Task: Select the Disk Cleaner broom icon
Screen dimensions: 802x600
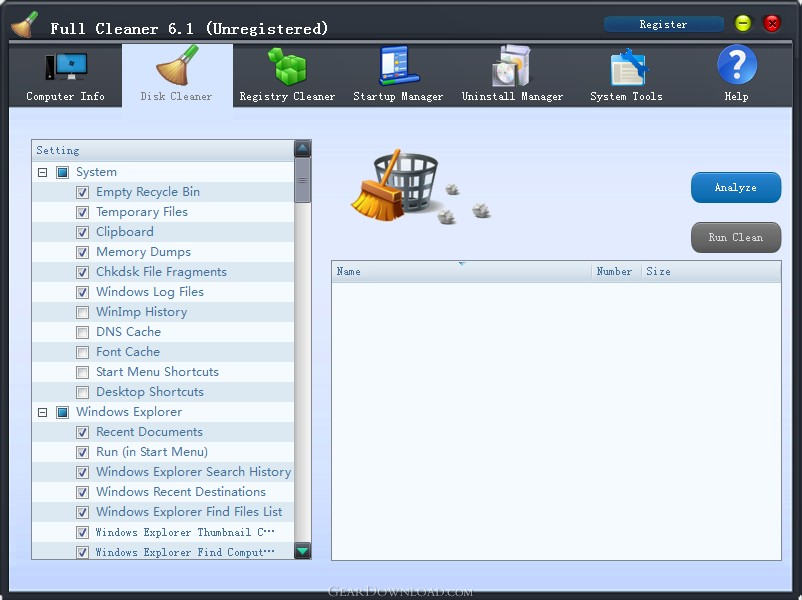Action: coord(177,65)
